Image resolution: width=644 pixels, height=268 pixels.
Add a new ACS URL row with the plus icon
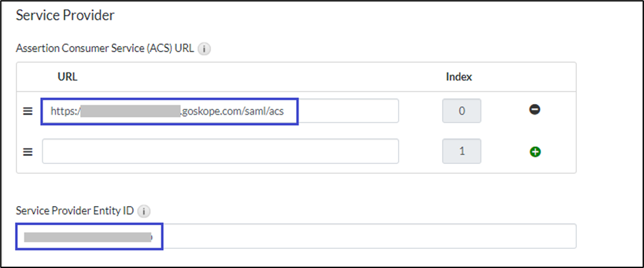pyautogui.click(x=535, y=151)
